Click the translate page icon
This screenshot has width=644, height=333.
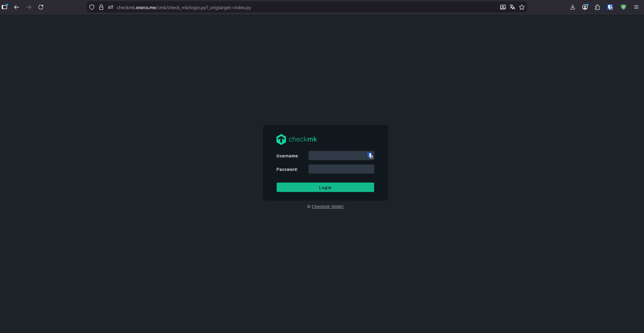click(x=512, y=7)
